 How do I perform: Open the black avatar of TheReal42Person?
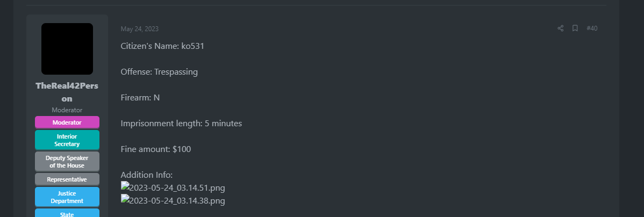pos(67,49)
